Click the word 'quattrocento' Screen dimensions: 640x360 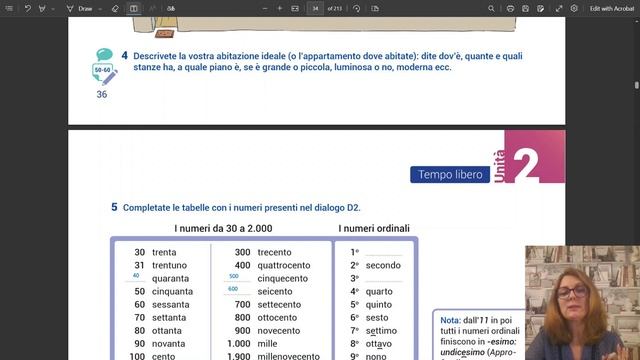click(284, 265)
